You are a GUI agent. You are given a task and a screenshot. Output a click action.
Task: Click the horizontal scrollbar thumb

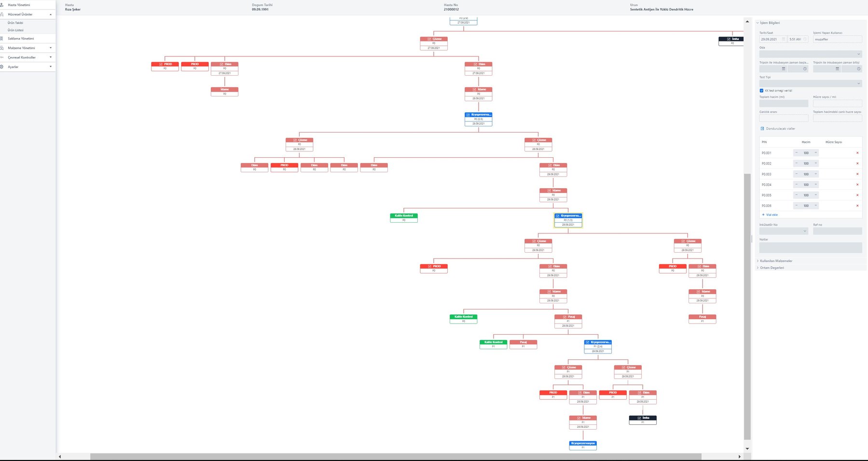click(396, 456)
